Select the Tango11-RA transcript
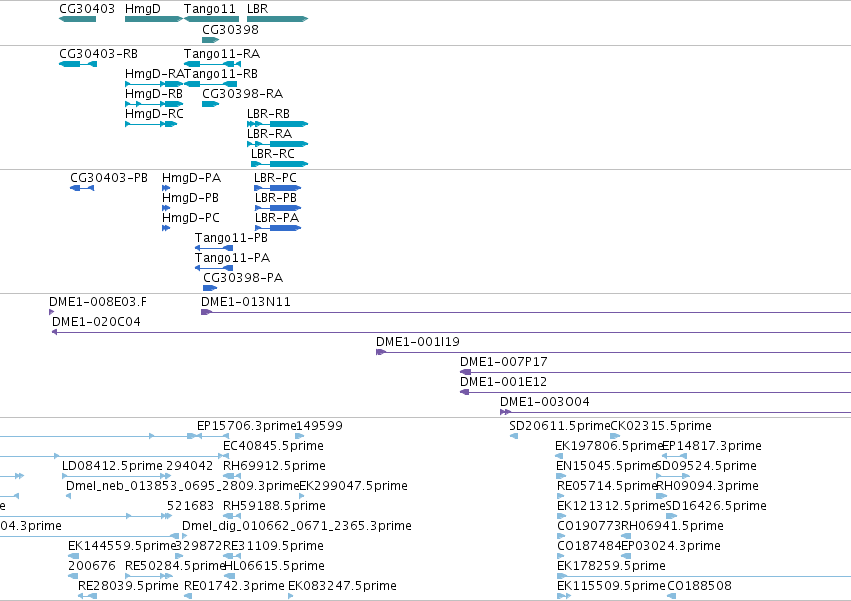This screenshot has height=601, width=851. pos(212,64)
